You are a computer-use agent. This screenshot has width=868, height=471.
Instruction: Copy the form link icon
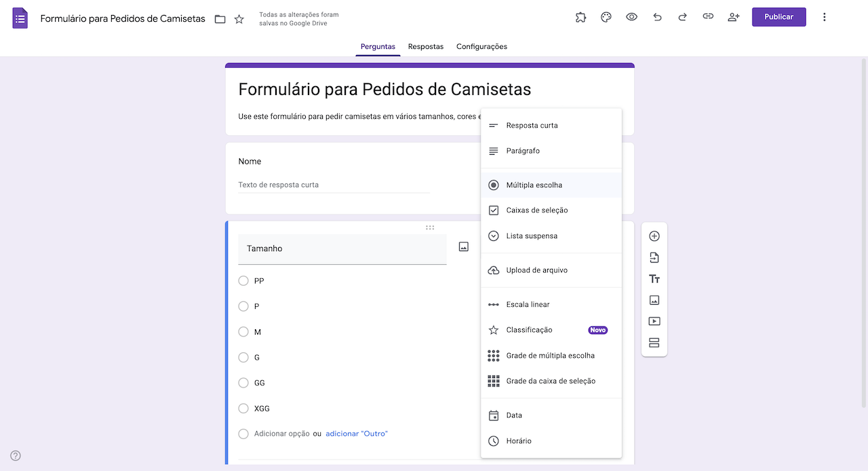click(708, 16)
